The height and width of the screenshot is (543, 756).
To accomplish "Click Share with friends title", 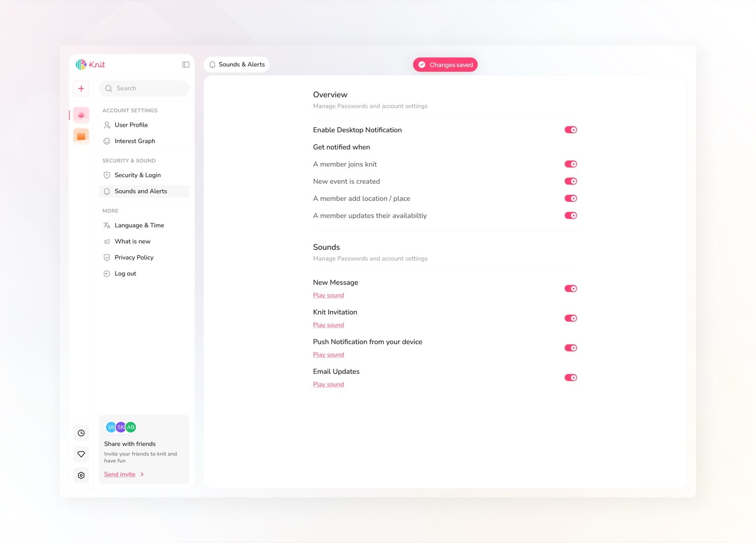I will click(x=130, y=444).
